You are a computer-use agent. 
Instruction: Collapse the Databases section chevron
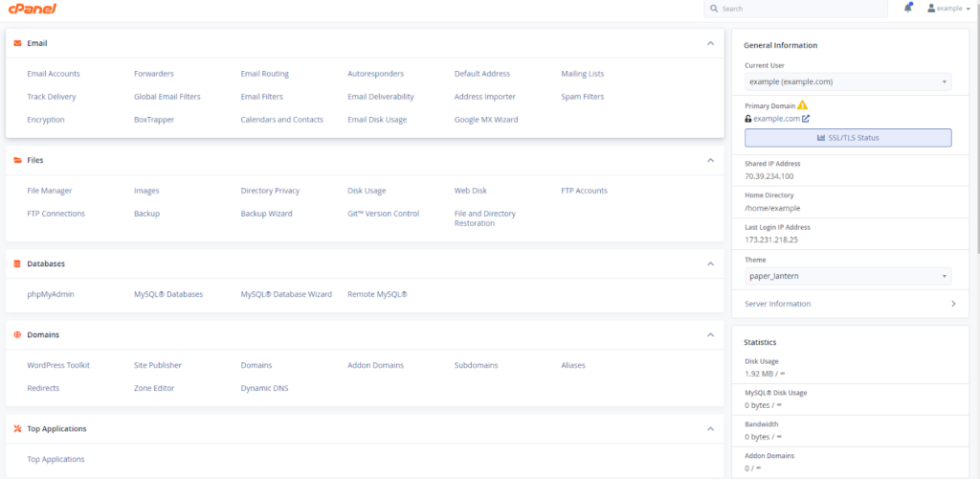(x=710, y=263)
